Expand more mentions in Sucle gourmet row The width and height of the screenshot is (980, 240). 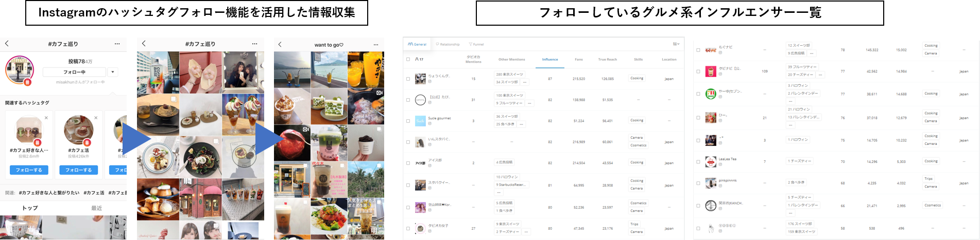point(521,124)
